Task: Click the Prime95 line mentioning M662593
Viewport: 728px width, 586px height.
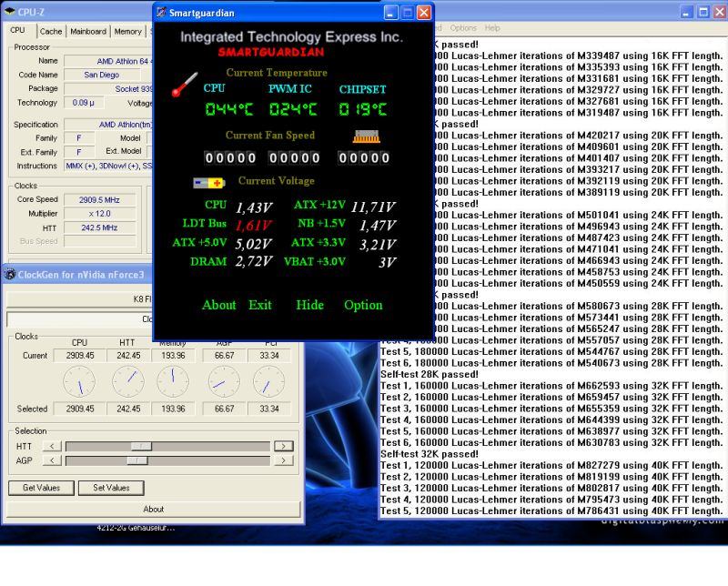Action: click(551, 386)
